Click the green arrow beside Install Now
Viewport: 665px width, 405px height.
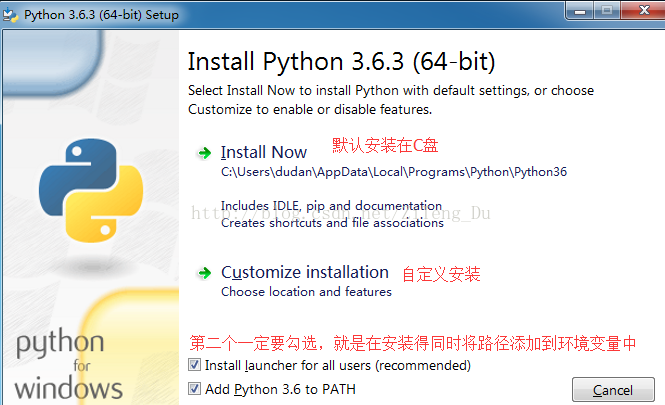205,153
